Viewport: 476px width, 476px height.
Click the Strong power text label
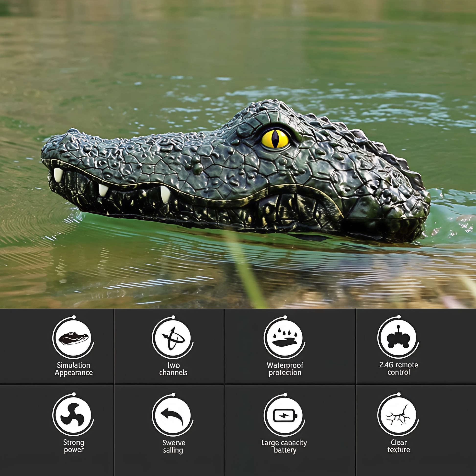pos(74,446)
